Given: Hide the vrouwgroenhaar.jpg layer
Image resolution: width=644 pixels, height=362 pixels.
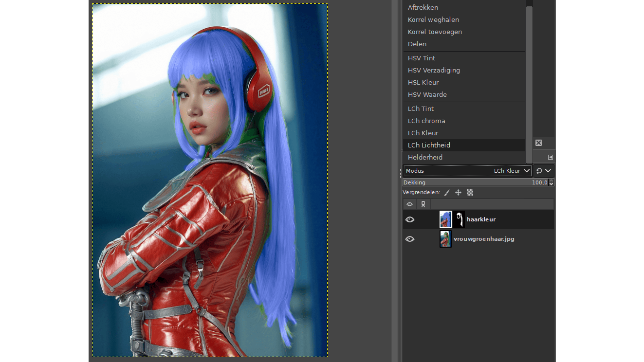Looking at the screenshot, I should point(410,239).
